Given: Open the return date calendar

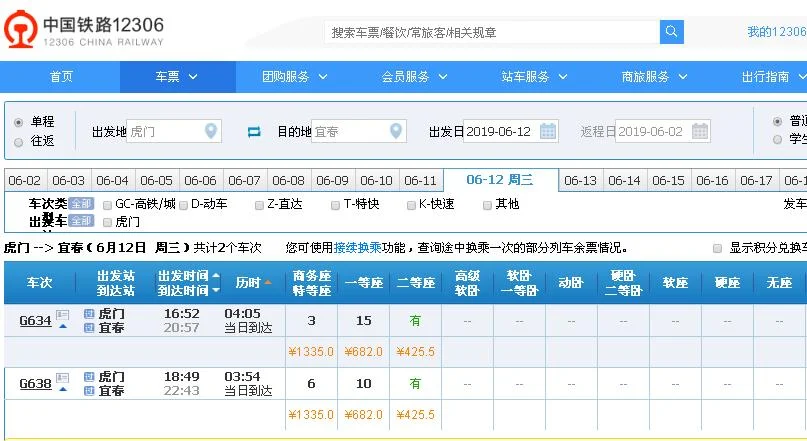Looking at the screenshot, I should pyautogui.click(x=699, y=131).
